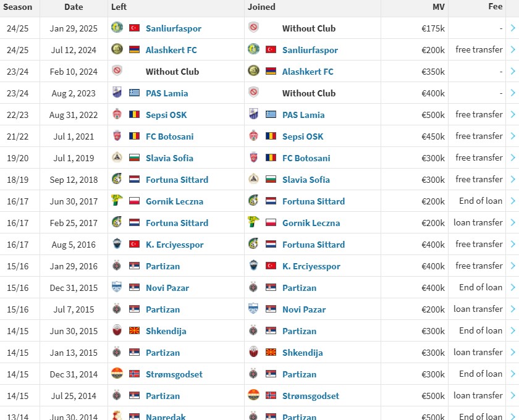Click Turkey flag beside Sanliurfaspor in Joined column
Screen dimensions: 519x420
click(271, 49)
